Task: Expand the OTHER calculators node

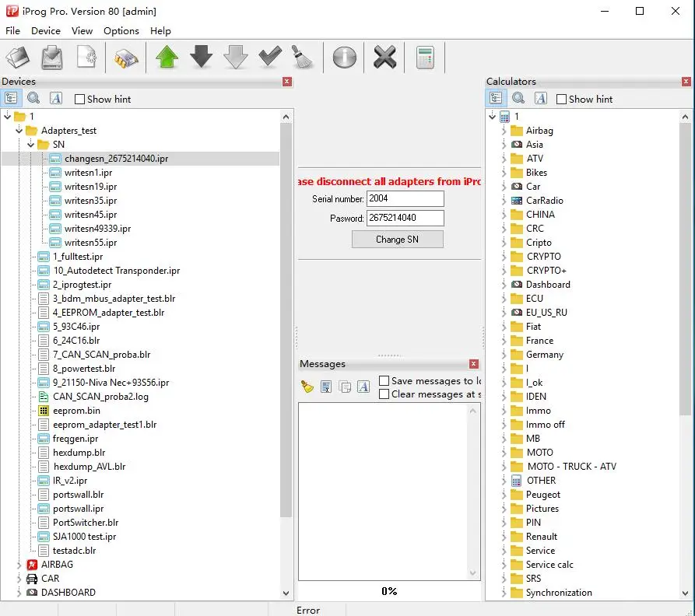Action: (x=504, y=481)
